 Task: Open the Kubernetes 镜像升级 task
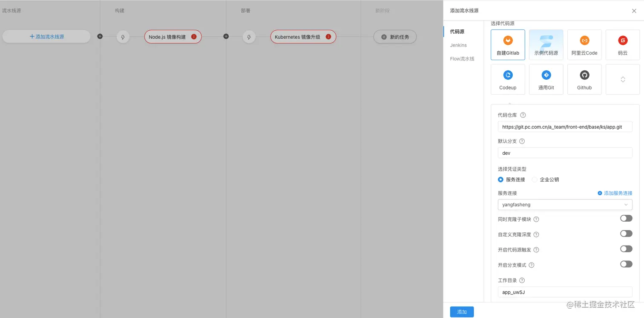pos(303,37)
